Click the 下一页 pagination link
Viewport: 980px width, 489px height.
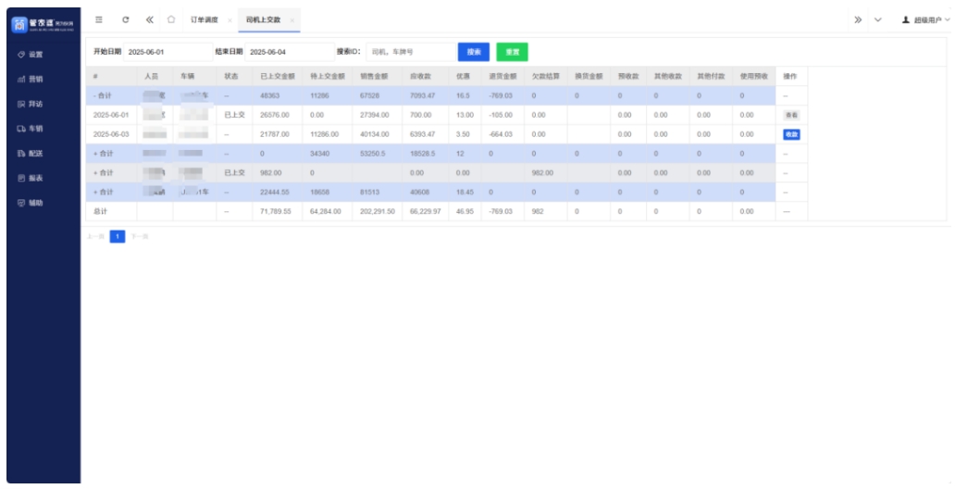tap(140, 236)
